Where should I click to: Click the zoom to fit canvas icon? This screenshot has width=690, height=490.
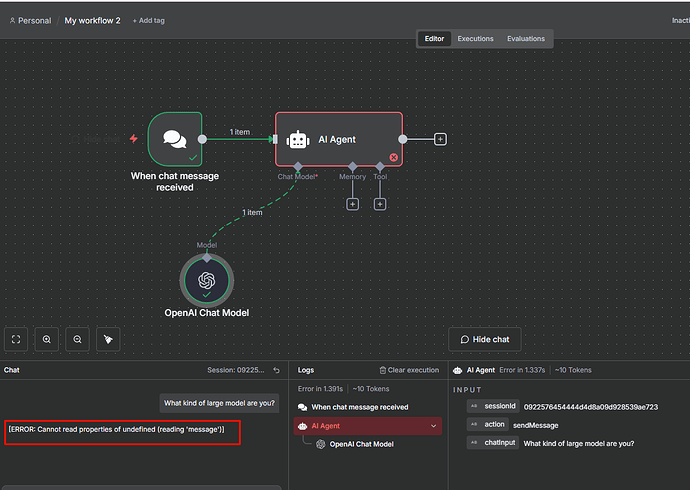point(16,339)
